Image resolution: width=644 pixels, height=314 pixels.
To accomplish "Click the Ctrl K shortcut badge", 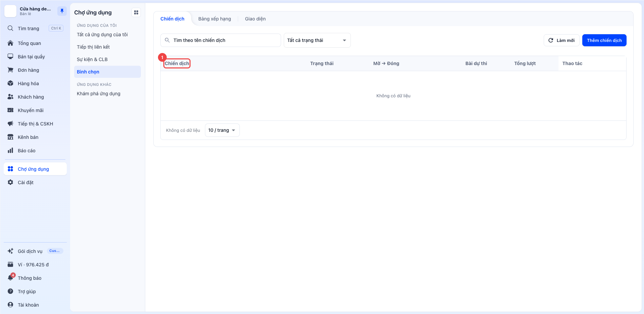I will [x=56, y=28].
